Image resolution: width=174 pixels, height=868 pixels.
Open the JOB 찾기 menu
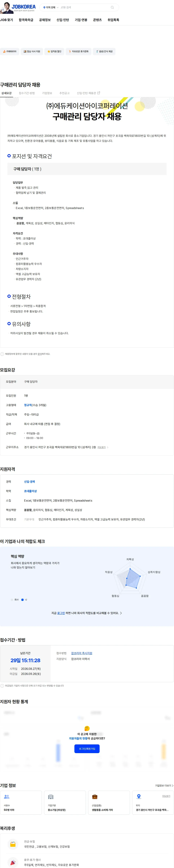(x=6, y=20)
